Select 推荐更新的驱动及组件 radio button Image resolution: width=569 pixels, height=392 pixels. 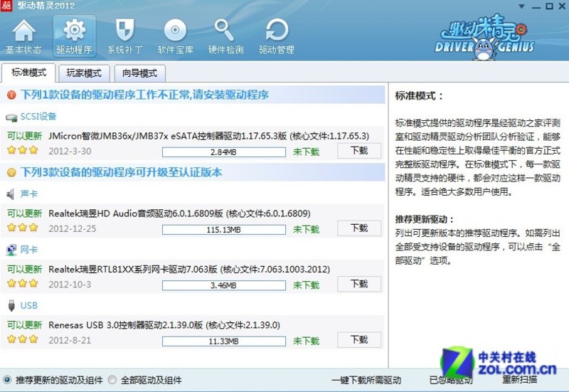point(7,380)
